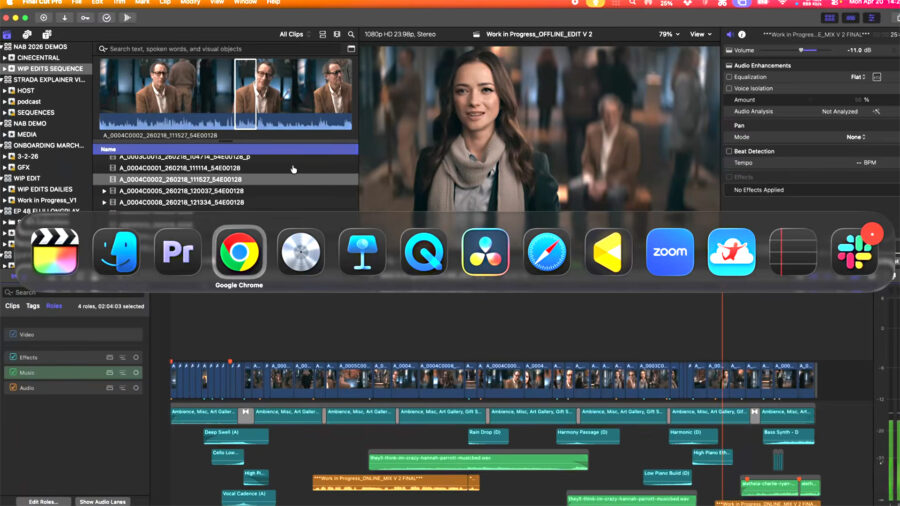The width and height of the screenshot is (900, 506).
Task: Select the WIP EDITS SEQUENCE event
Action: click(46, 69)
